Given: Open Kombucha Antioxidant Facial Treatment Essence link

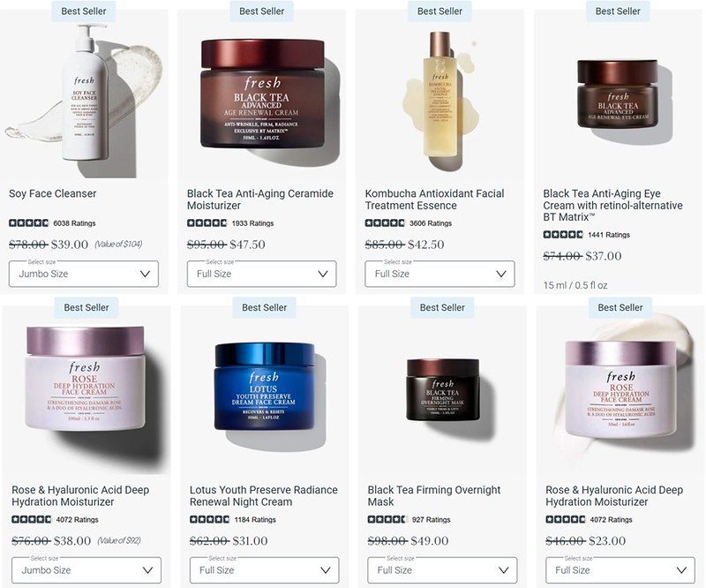Looking at the screenshot, I should pos(434,200).
